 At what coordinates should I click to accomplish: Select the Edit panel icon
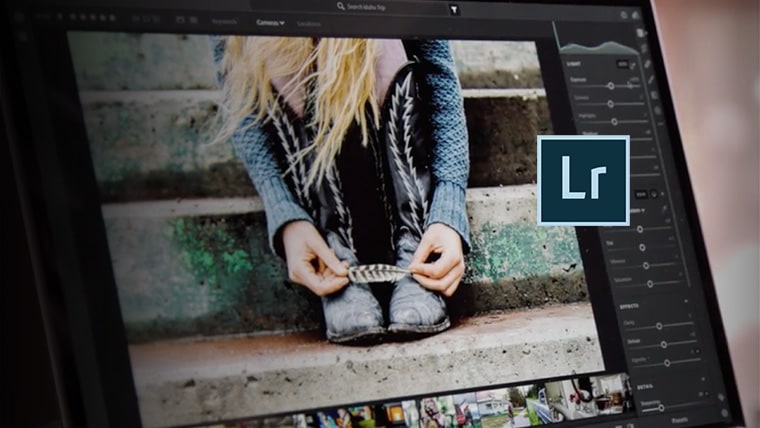tap(641, 33)
